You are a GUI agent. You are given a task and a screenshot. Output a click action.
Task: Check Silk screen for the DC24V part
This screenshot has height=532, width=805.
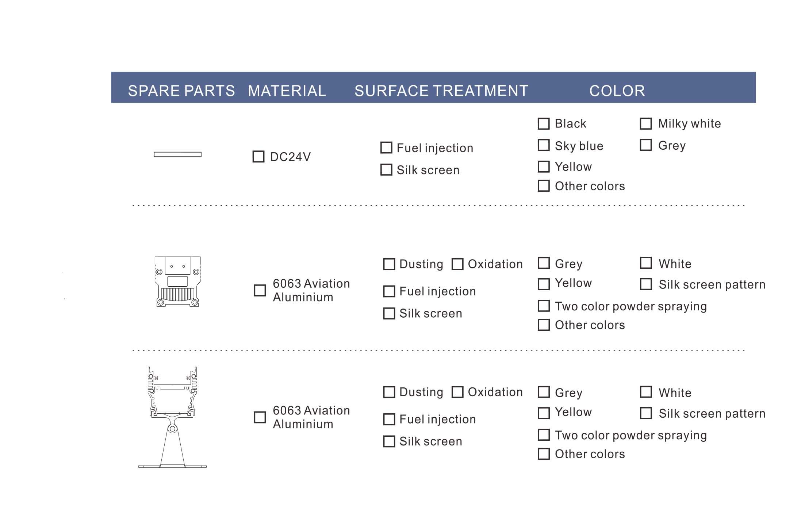(x=386, y=170)
